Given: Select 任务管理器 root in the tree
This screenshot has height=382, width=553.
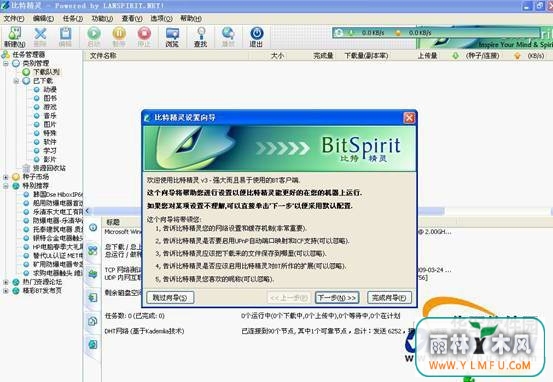Looking at the screenshot, I should 29,55.
